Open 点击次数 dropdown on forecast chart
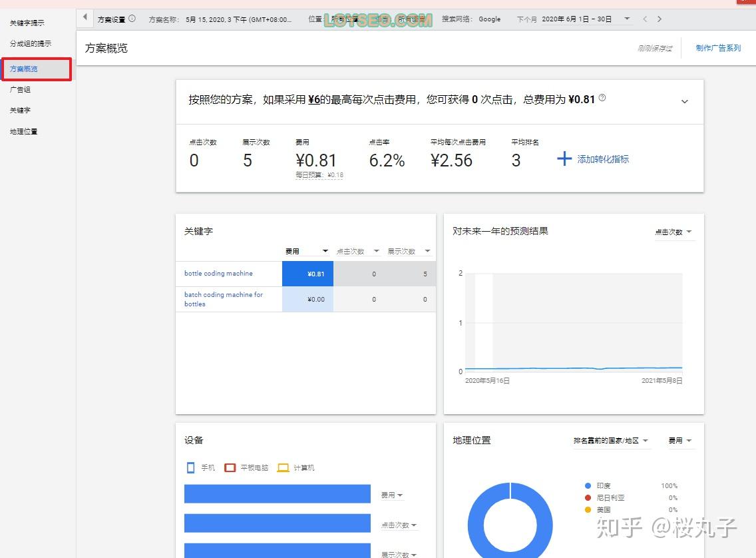The image size is (756, 558). tap(673, 232)
